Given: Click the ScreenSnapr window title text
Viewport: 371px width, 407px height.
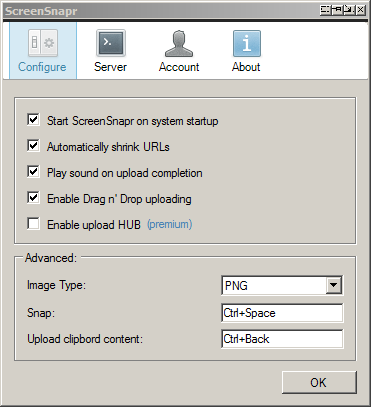Looking at the screenshot, I should pyautogui.click(x=41, y=11).
